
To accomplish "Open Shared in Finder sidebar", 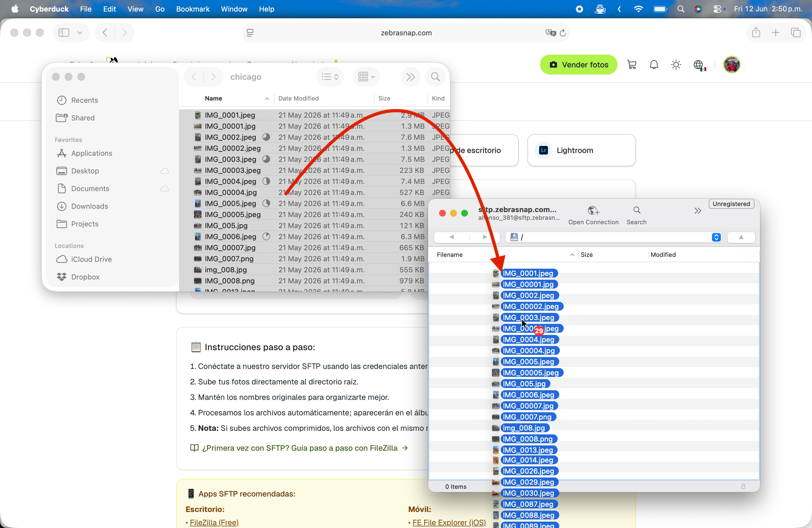I will 83,118.
